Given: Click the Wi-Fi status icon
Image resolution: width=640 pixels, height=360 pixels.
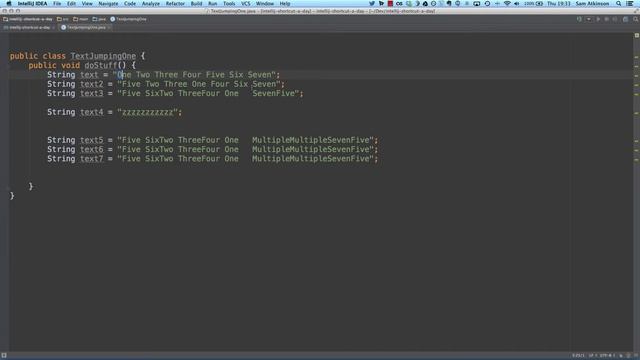Looking at the screenshot, I should (x=507, y=4).
